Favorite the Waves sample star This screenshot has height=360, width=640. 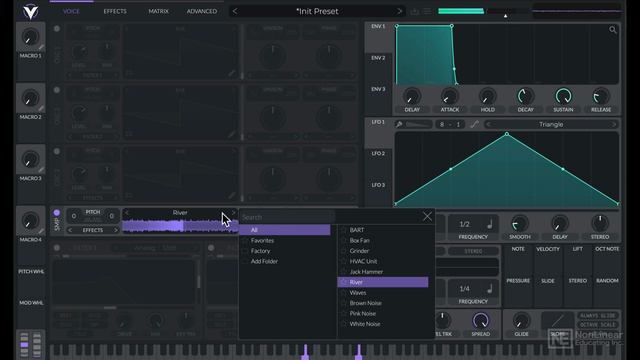343,293
